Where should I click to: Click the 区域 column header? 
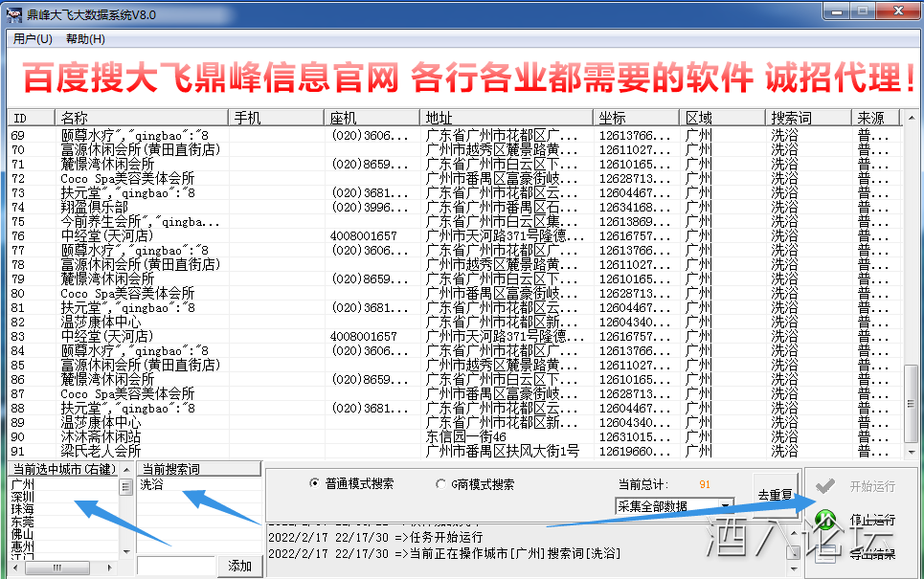(x=722, y=118)
